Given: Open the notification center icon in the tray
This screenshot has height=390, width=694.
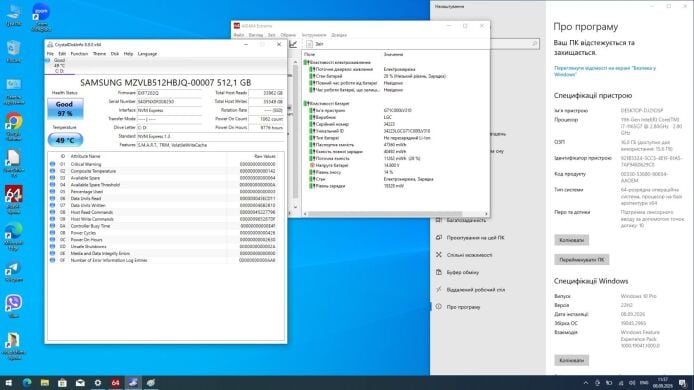Looking at the screenshot, I should click(x=683, y=383).
